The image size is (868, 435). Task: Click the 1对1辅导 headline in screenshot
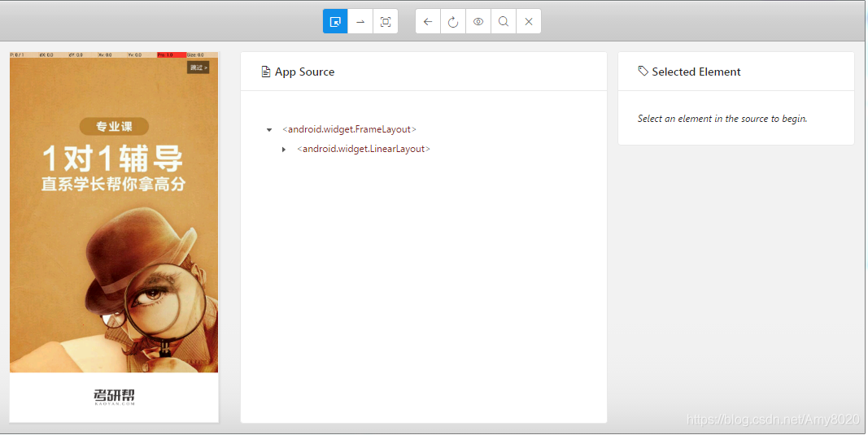tap(113, 159)
